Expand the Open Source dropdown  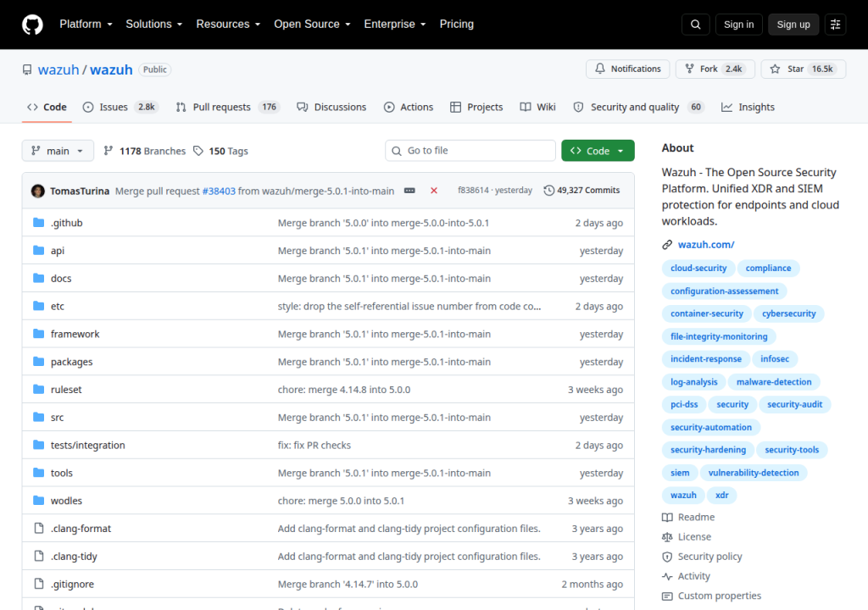tap(312, 25)
